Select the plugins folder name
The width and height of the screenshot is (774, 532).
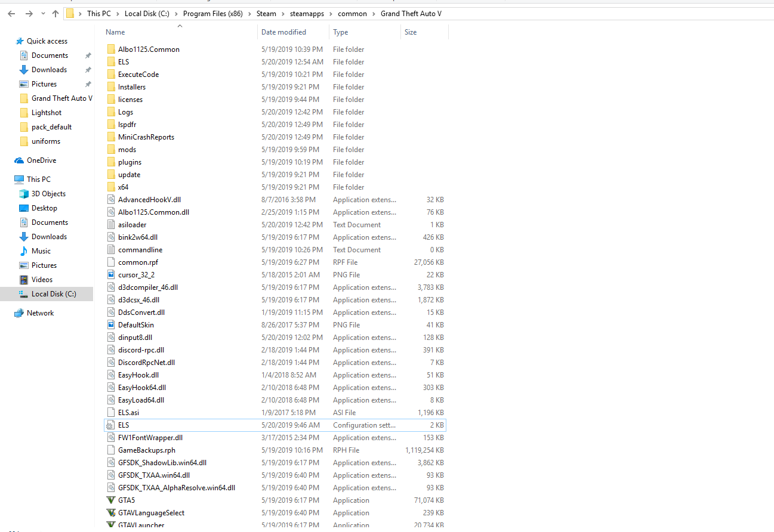129,162
